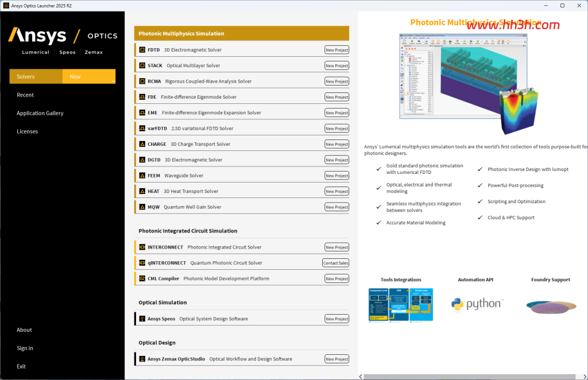Click the Ansys logo in the title bar
Screen dimensions: 588x380
(x=6, y=6)
